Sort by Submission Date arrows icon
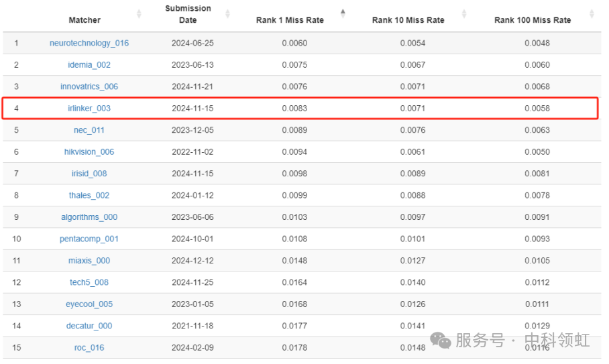Screen dimensions: 609x364 227,14
